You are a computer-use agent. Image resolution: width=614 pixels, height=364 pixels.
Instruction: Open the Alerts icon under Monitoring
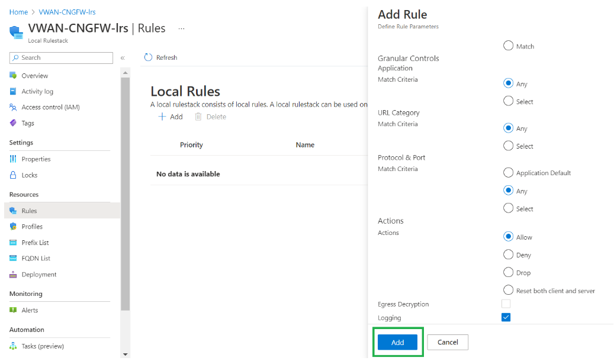[x=13, y=310]
